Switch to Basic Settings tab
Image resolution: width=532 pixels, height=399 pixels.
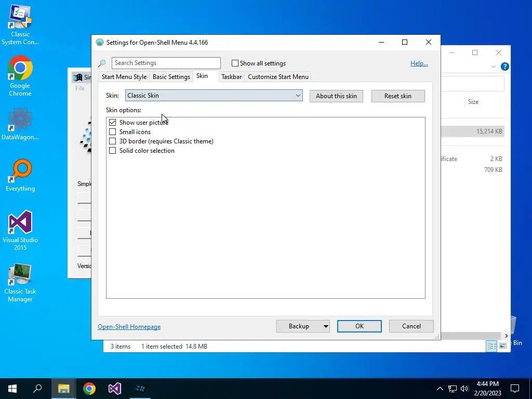point(171,77)
